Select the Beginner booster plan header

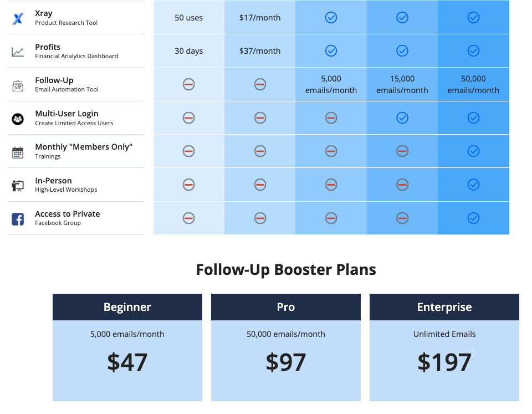[x=127, y=307]
